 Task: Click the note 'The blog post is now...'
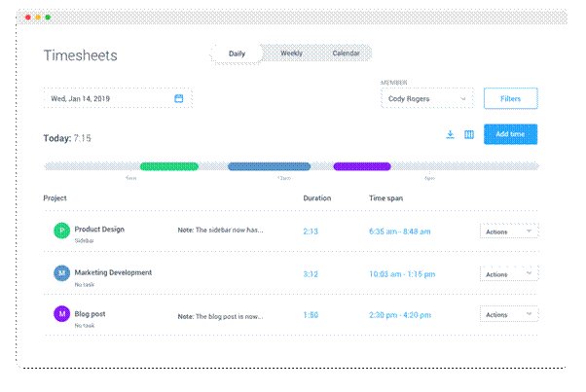pos(220,316)
